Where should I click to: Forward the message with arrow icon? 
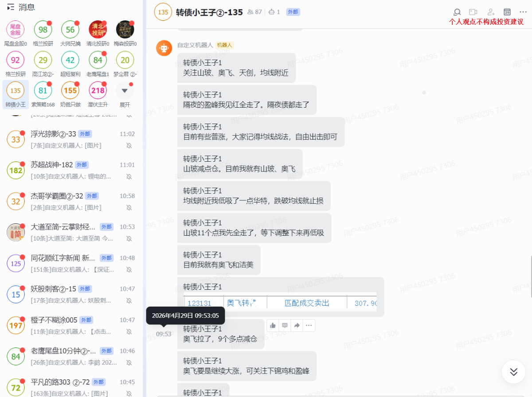[x=297, y=325]
